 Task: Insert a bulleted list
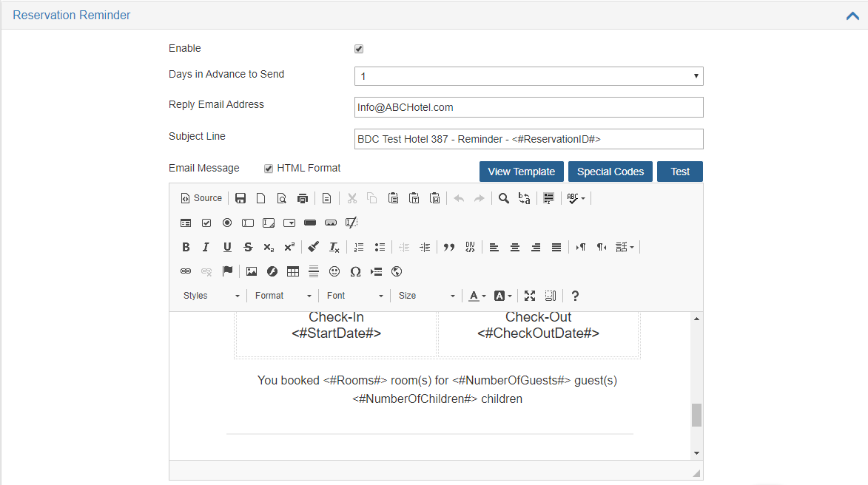pos(380,247)
